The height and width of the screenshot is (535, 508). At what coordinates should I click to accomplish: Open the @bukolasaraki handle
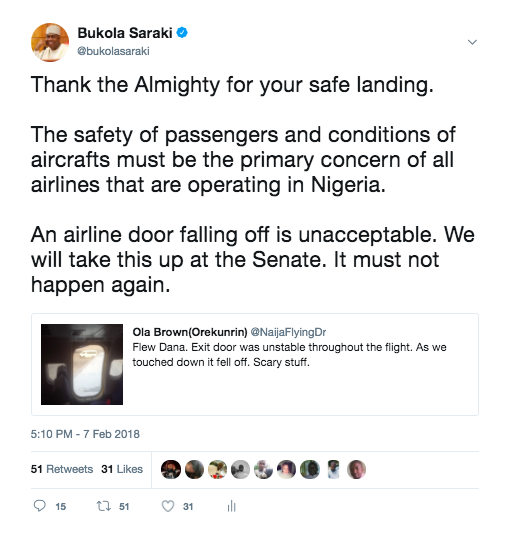point(113,51)
